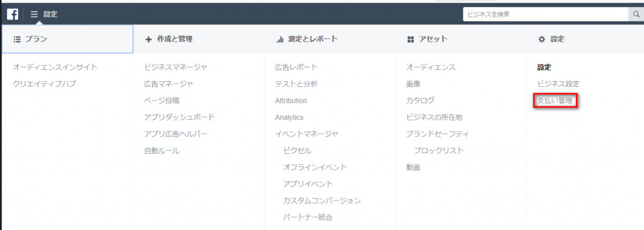The image size is (644, 230).
Task: Select オフラインイベント
Action: [x=315, y=168]
